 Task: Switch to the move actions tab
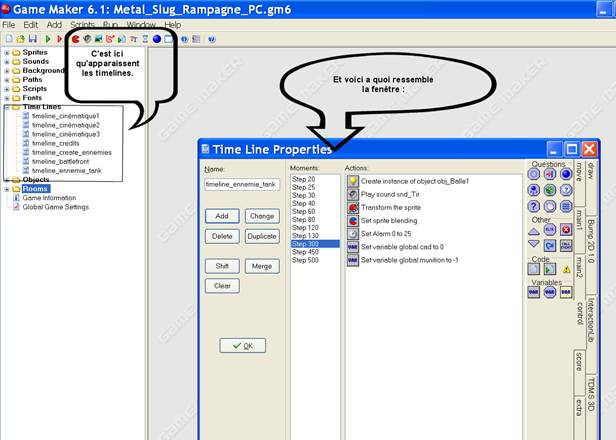click(x=579, y=182)
